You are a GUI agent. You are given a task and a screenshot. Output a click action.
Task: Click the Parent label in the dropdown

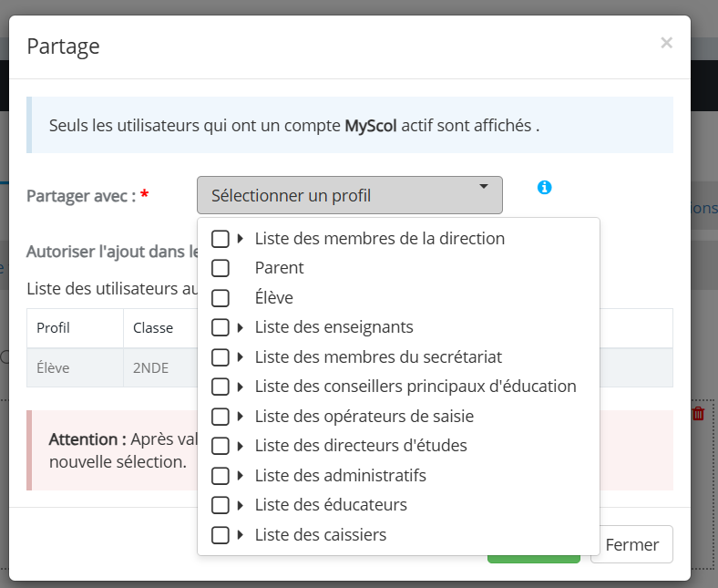pyautogui.click(x=280, y=268)
